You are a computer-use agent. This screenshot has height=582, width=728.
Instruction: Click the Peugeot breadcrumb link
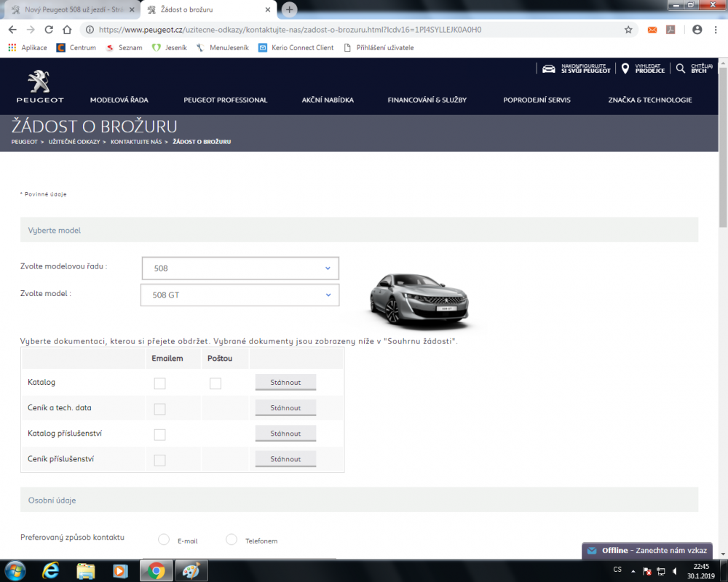24,142
